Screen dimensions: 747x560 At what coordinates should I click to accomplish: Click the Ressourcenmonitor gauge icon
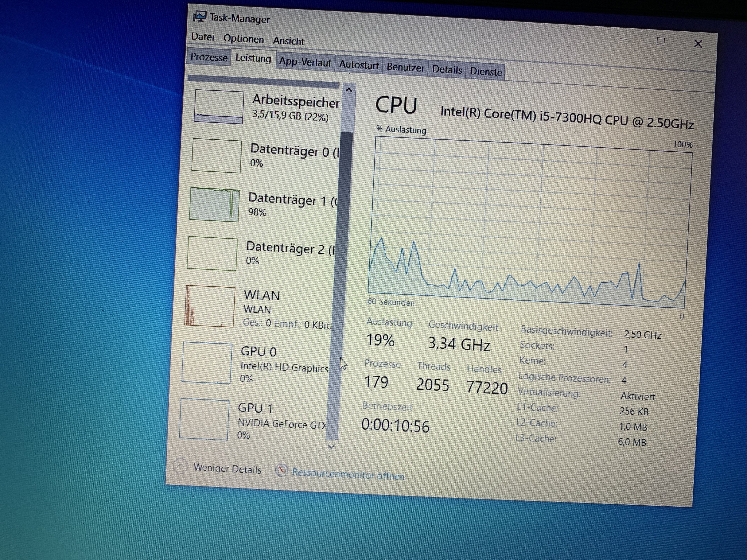click(x=281, y=470)
